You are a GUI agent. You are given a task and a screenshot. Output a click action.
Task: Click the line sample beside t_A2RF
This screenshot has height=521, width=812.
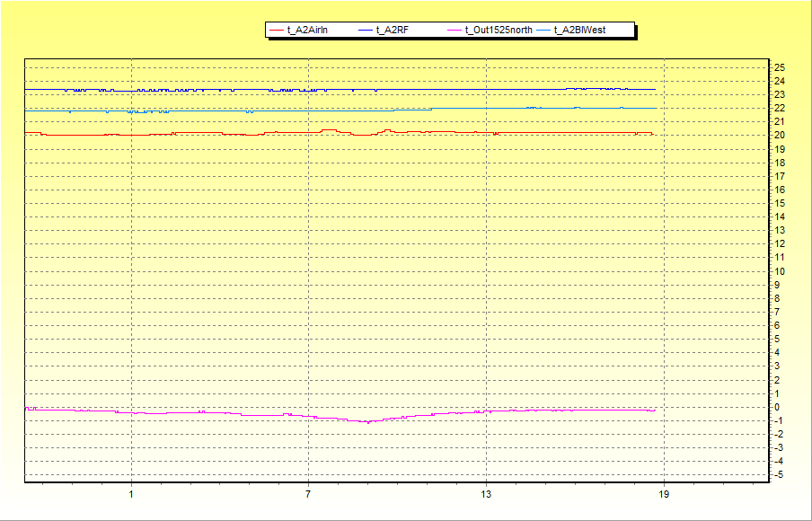(x=365, y=31)
